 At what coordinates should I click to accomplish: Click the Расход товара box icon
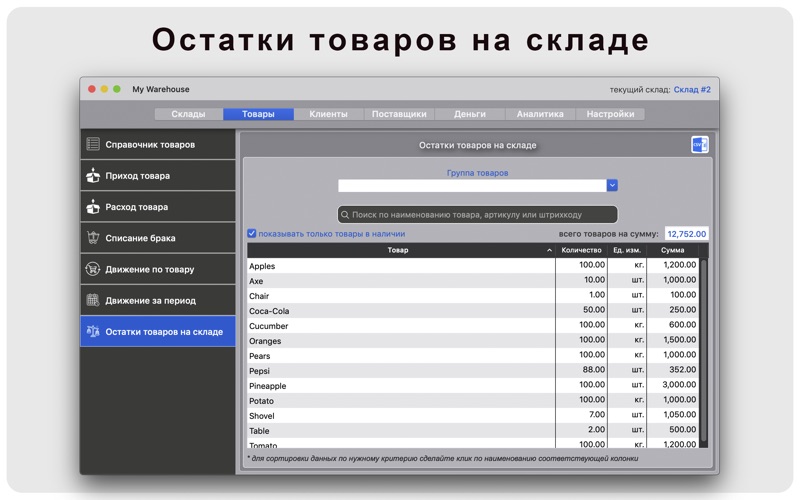93,207
